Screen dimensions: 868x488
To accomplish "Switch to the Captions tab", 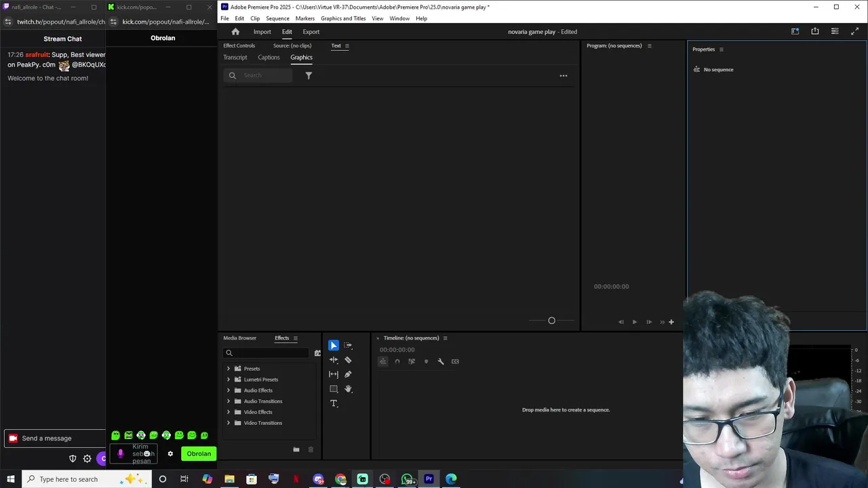I will pos(269,58).
